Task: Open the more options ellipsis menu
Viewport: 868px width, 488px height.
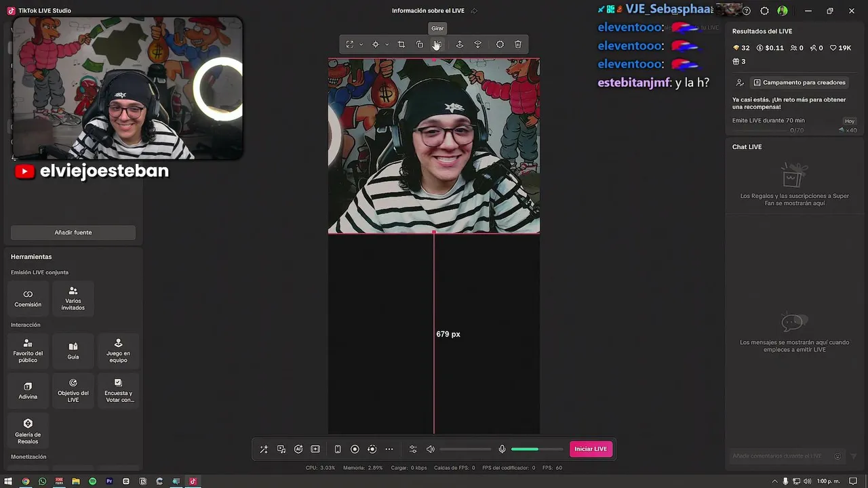Action: [389, 449]
